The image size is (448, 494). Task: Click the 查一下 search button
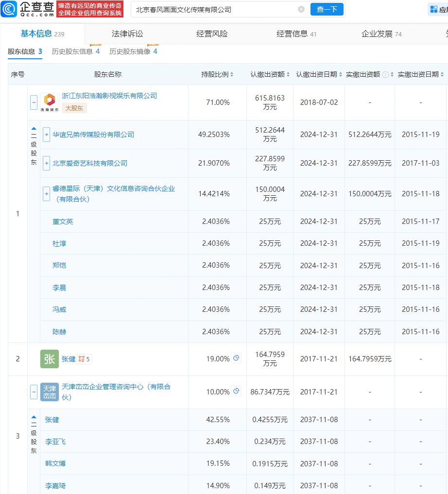click(327, 9)
